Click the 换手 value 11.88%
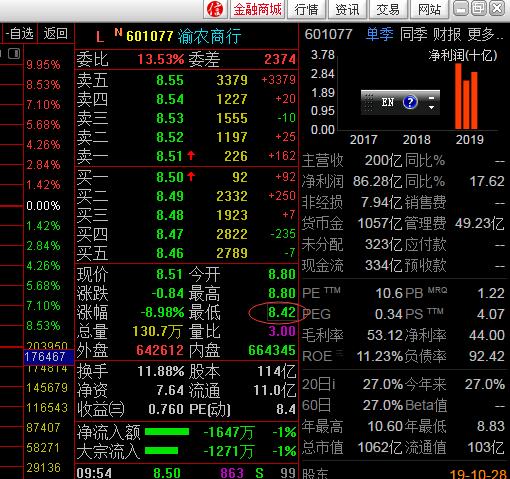 161,371
